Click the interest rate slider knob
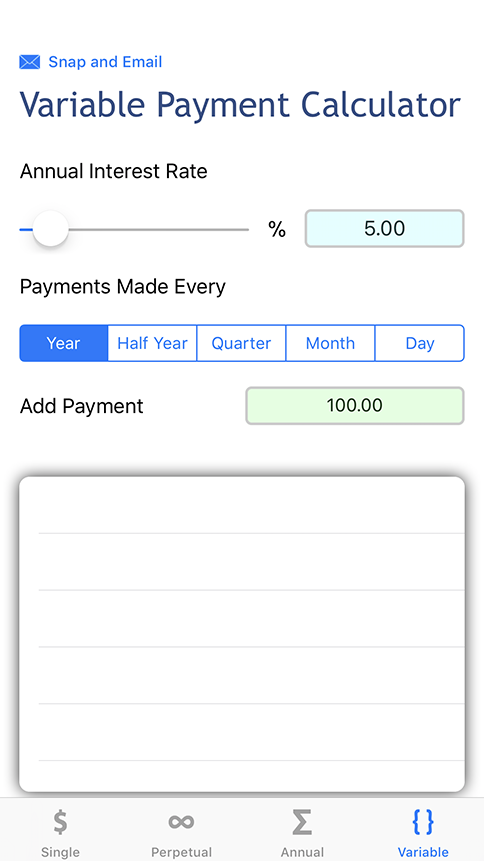This screenshot has width=484, height=861. 51,228
